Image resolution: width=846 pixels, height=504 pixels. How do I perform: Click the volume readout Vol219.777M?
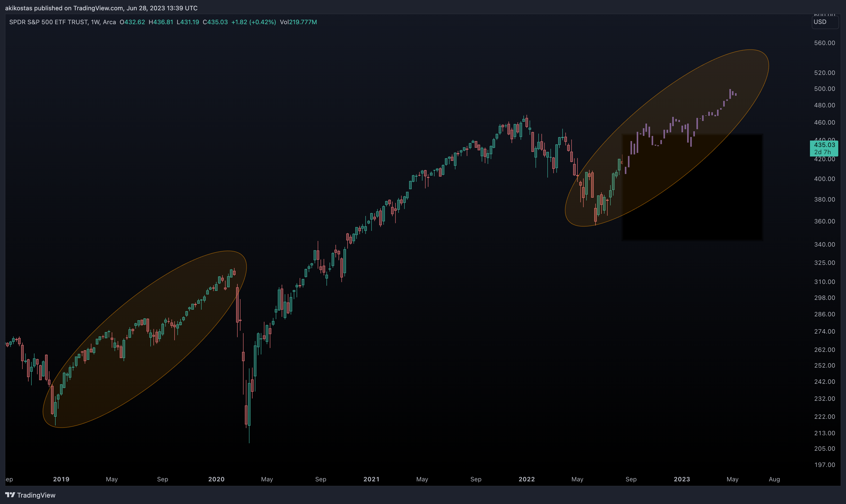point(298,22)
